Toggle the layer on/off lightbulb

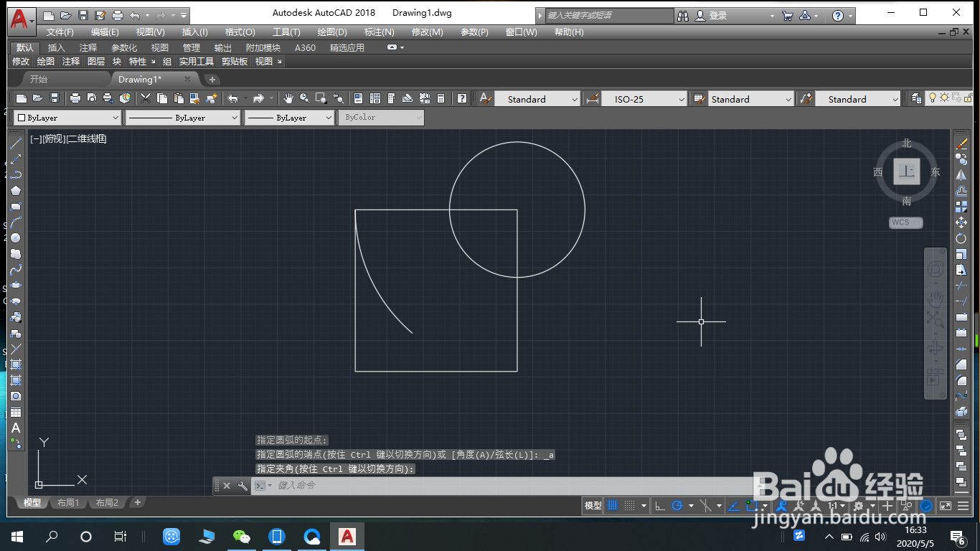[x=933, y=98]
